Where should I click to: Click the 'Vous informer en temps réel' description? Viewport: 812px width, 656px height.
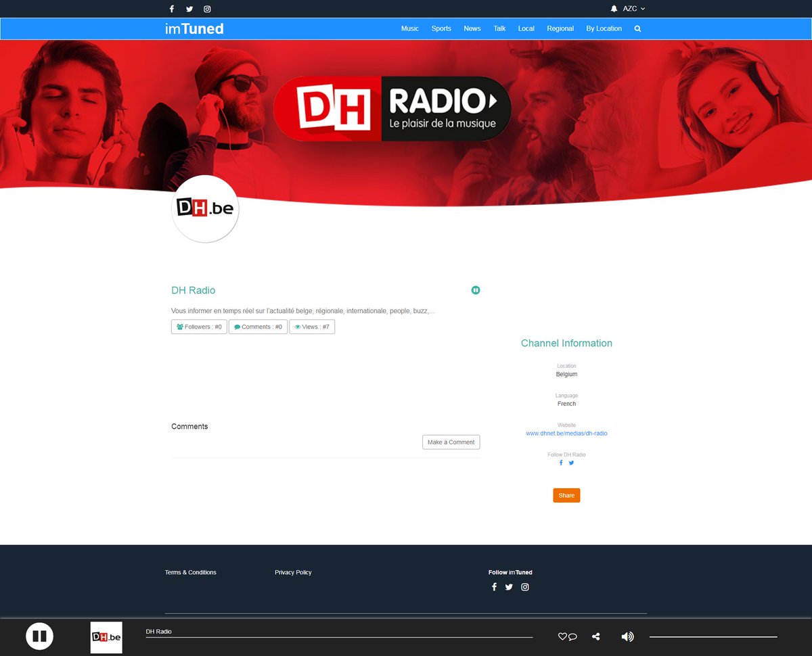pyautogui.click(x=303, y=311)
